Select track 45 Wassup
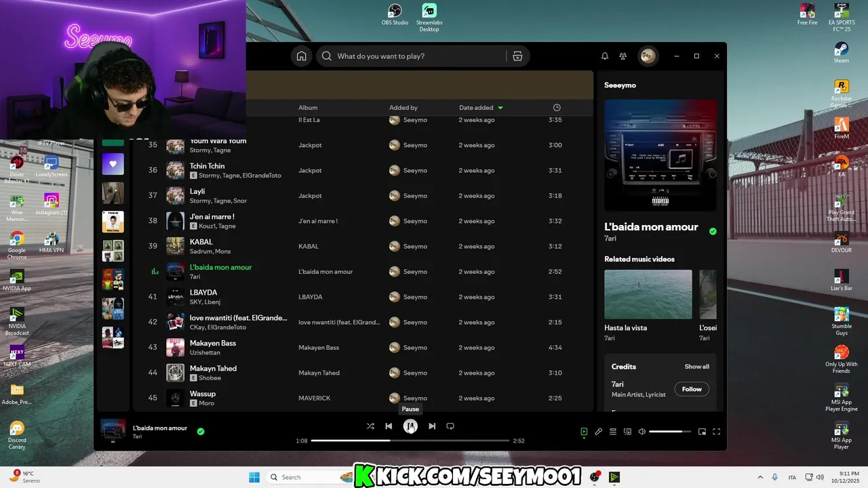 pos(363,398)
